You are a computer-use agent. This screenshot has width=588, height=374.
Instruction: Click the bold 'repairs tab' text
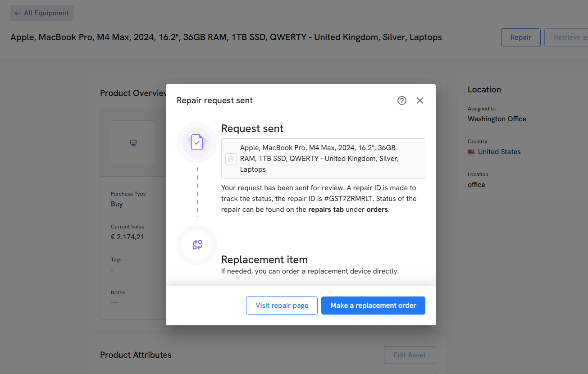[x=326, y=210]
